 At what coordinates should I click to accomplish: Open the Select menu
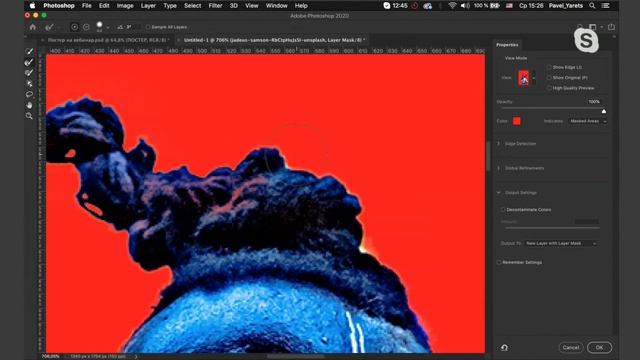point(192,6)
